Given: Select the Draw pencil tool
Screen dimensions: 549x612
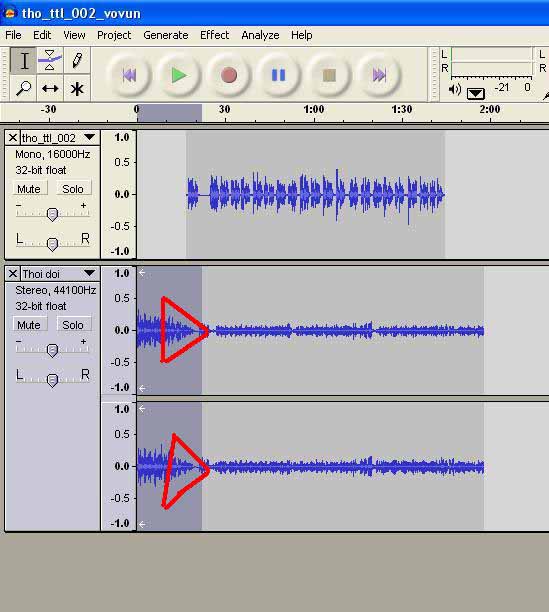Looking at the screenshot, I should [77, 60].
